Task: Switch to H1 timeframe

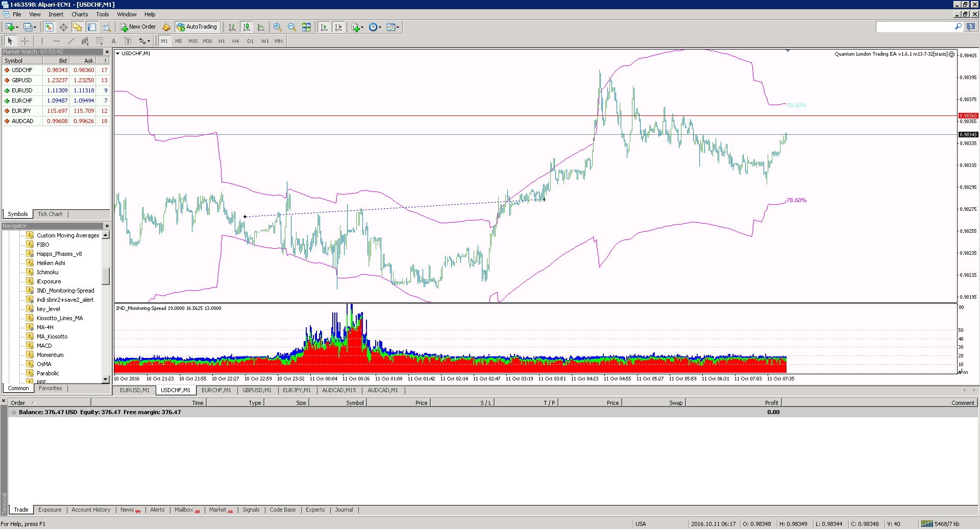Action: (222, 41)
